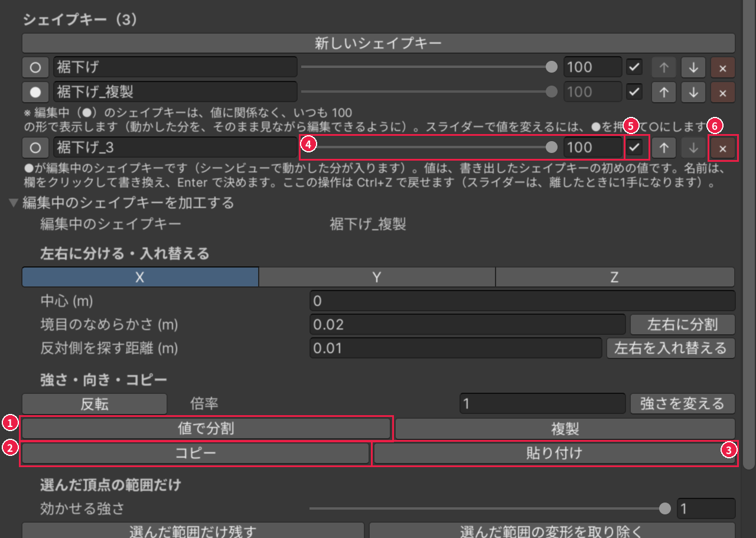Click the 効かせる強さ slider

(x=490, y=508)
